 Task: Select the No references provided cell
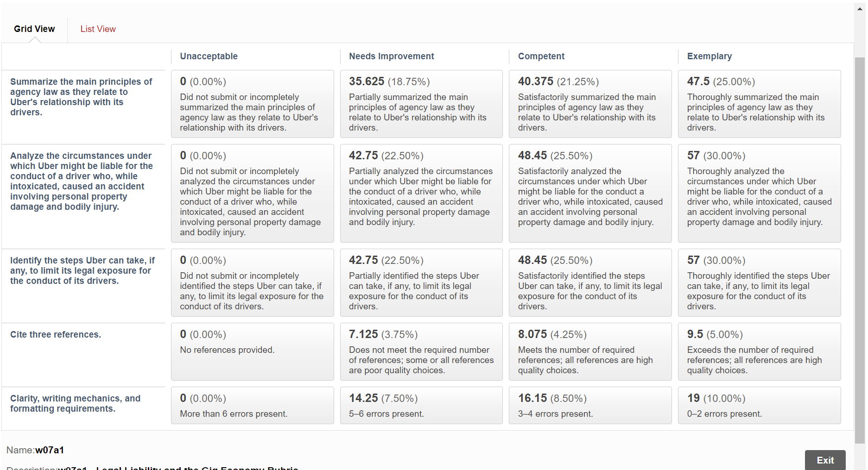[x=252, y=351]
